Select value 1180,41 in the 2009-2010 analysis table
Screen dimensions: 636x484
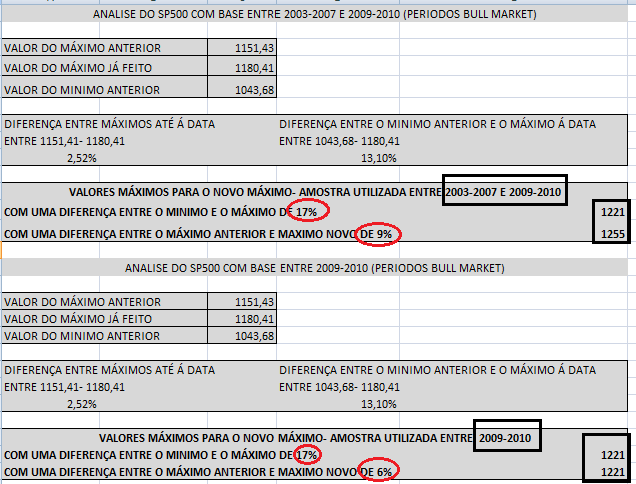point(255,319)
